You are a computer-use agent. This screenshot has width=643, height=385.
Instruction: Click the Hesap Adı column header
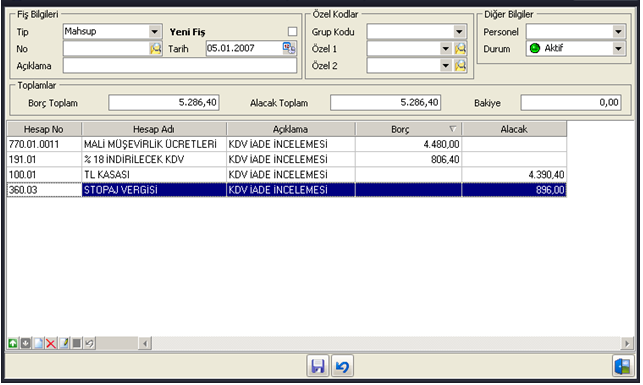click(154, 129)
